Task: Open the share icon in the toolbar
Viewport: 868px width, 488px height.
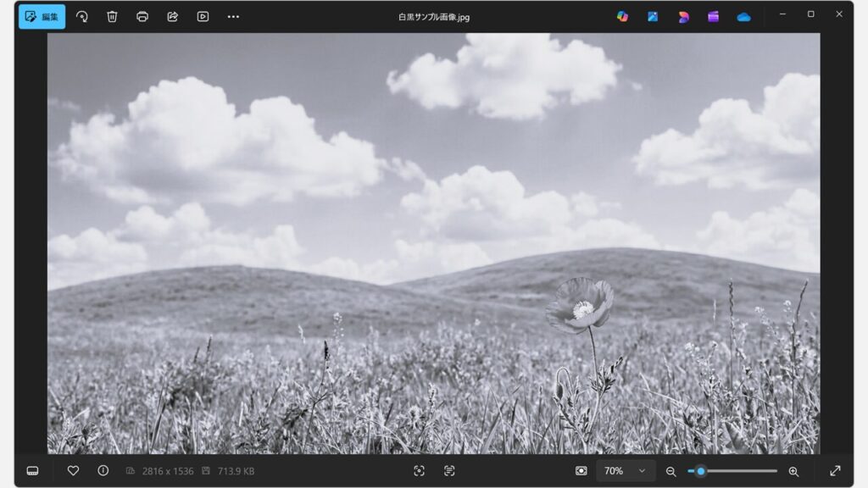Action: (x=173, y=16)
